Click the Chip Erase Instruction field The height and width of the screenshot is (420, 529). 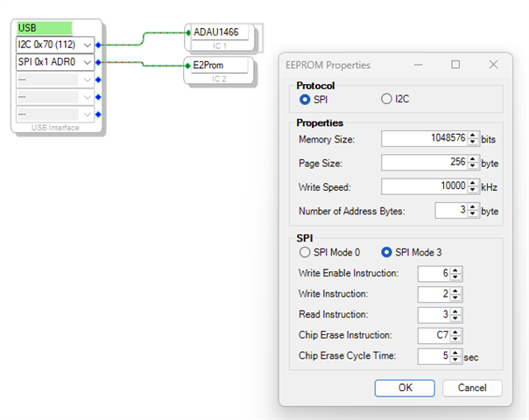point(434,335)
